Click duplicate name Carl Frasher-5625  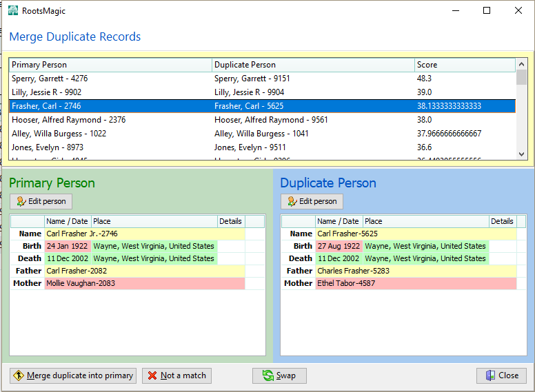coord(416,234)
